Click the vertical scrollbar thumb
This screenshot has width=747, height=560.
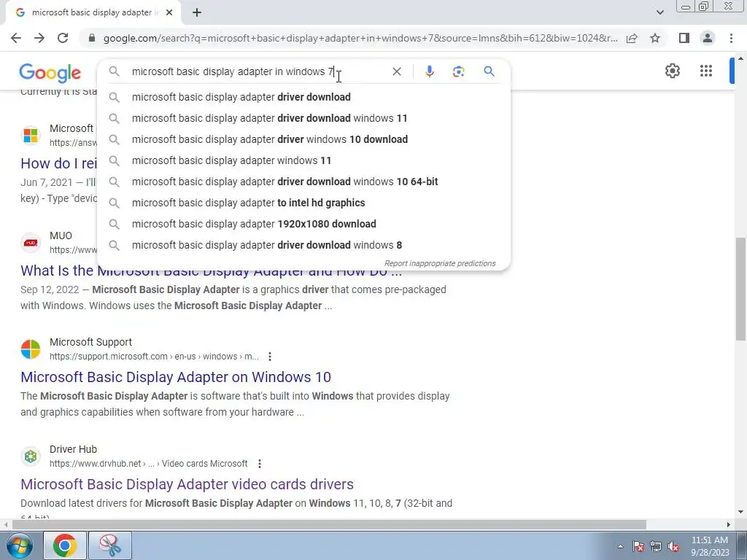tap(740, 289)
